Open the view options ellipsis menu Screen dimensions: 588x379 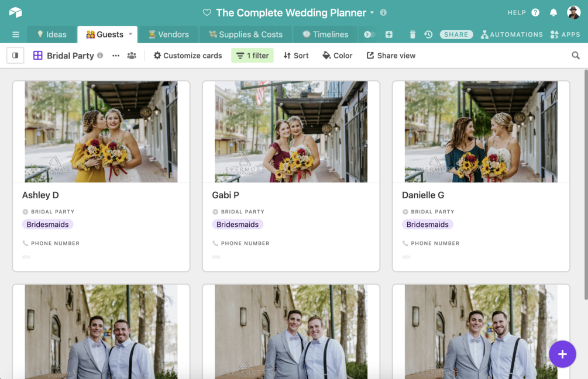point(116,56)
